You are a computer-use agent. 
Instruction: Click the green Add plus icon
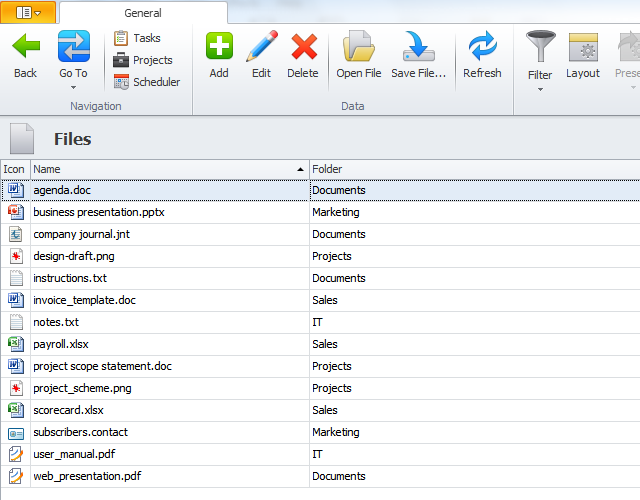[x=219, y=47]
